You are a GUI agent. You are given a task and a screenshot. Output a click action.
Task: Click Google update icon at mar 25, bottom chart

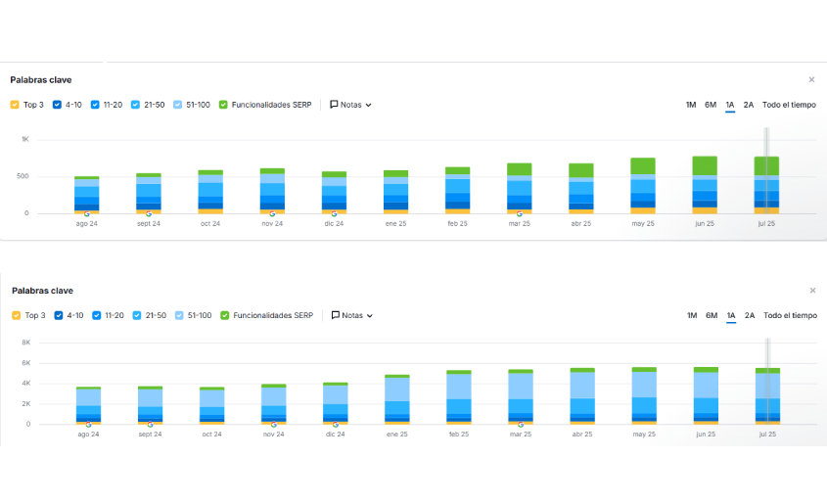(x=520, y=424)
